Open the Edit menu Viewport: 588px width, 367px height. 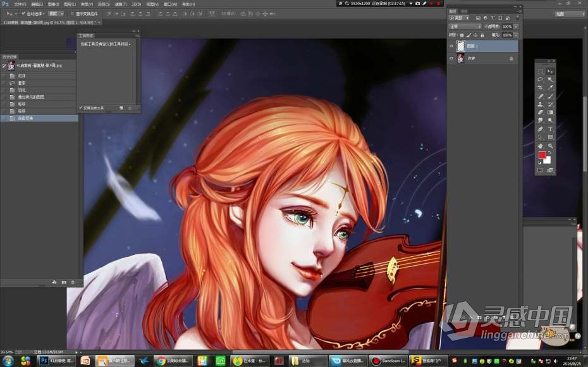tap(37, 4)
